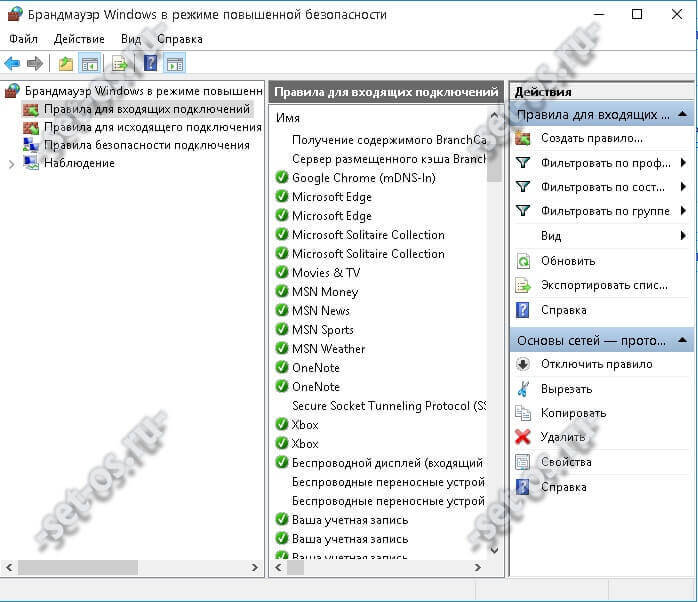Click the outbound rules brick wall tree icon
The image size is (698, 602).
point(31,128)
